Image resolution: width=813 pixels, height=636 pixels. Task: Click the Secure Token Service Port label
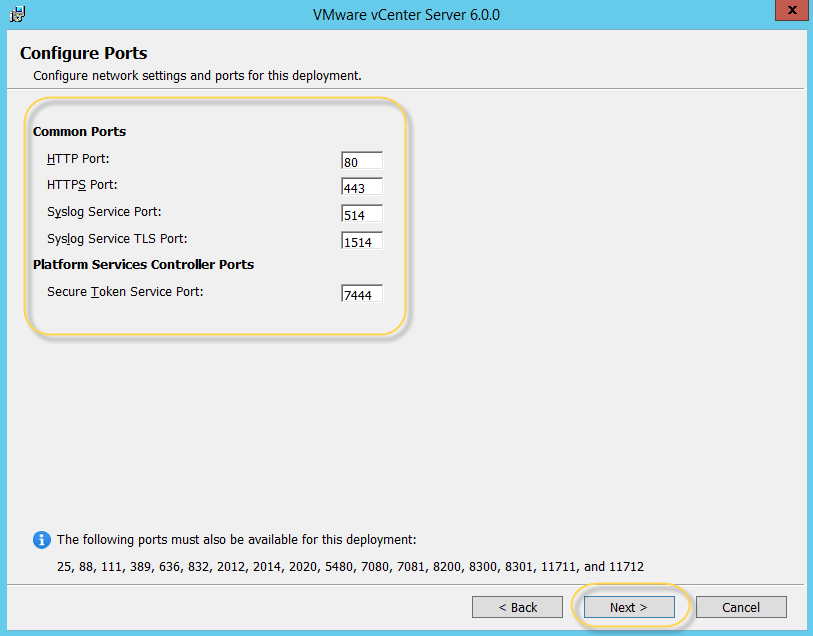pos(125,291)
